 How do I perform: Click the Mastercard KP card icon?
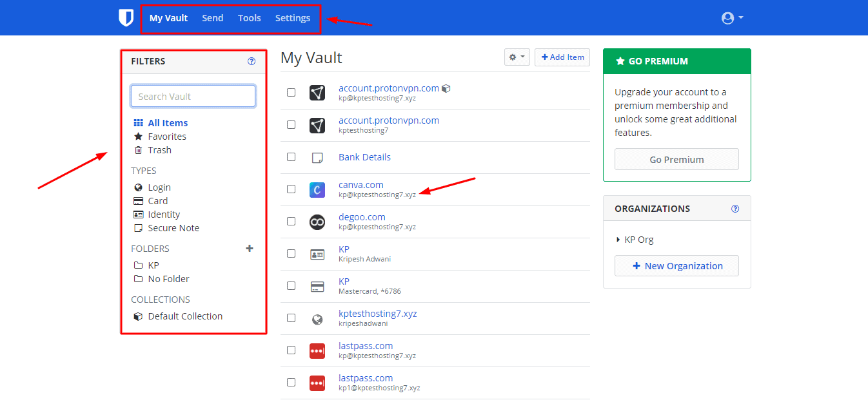(x=317, y=286)
